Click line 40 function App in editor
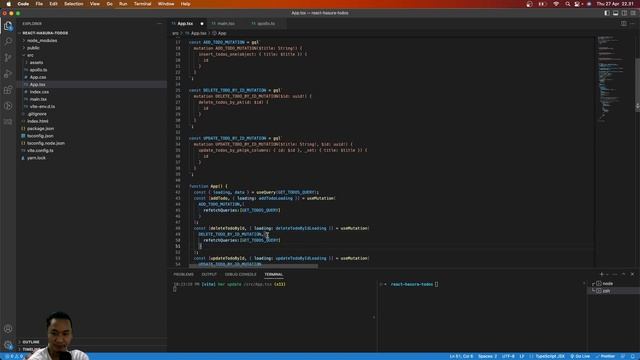 (208, 186)
